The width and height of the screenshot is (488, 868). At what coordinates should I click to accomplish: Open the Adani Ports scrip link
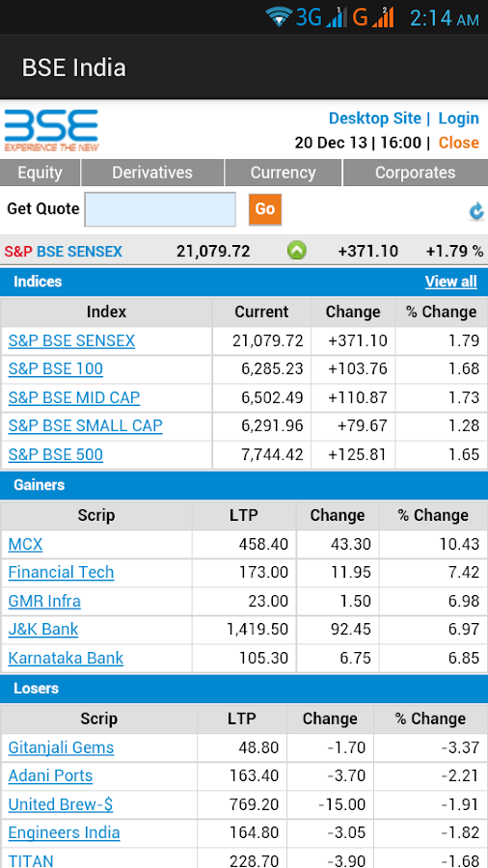[50, 776]
